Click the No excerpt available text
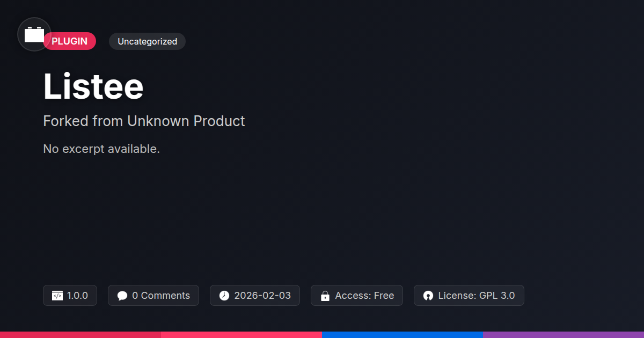This screenshot has height=338, width=644. pos(101,149)
